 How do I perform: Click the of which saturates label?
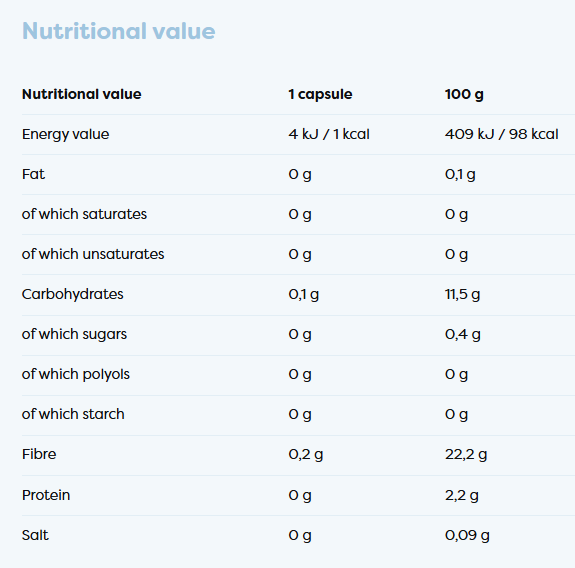point(84,214)
